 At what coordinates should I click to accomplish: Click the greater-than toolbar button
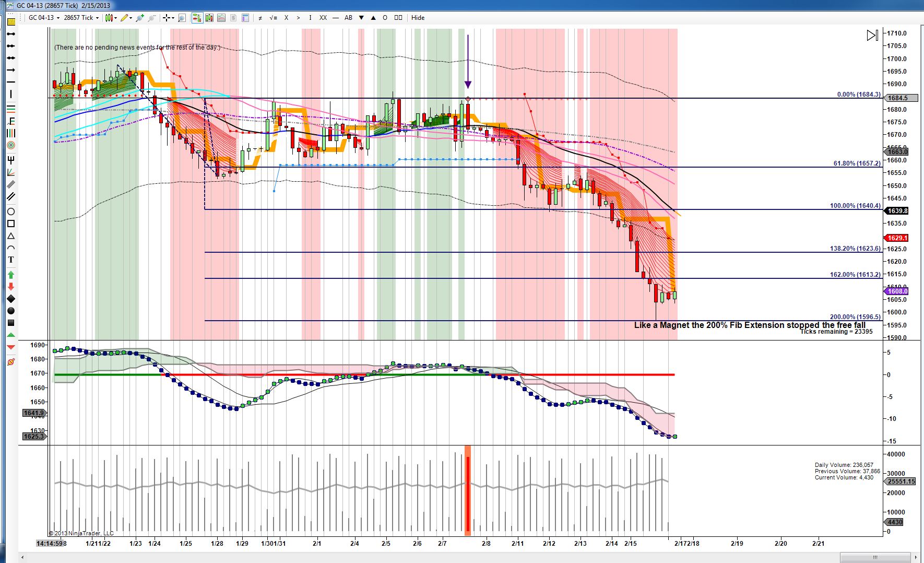pyautogui.click(x=298, y=18)
